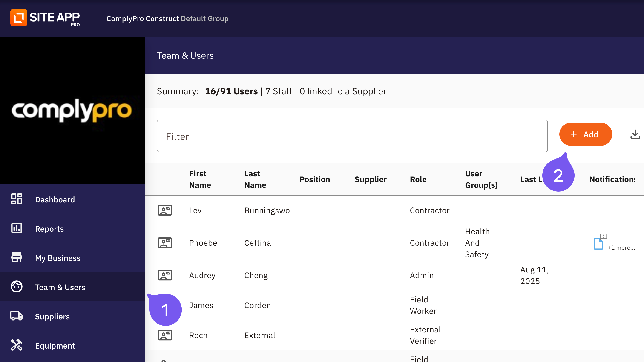Open Roch External's contact card icon
Image resolution: width=644 pixels, height=362 pixels.
click(165, 335)
